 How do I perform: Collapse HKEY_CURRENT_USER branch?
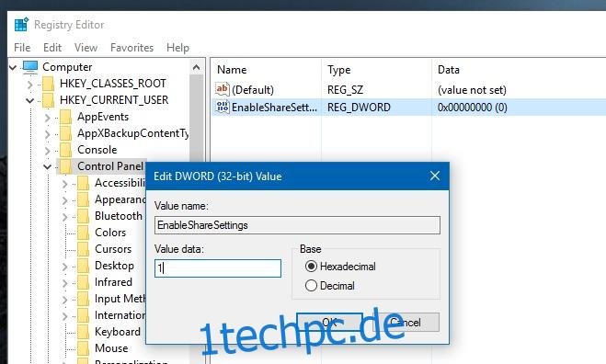pyautogui.click(x=30, y=101)
